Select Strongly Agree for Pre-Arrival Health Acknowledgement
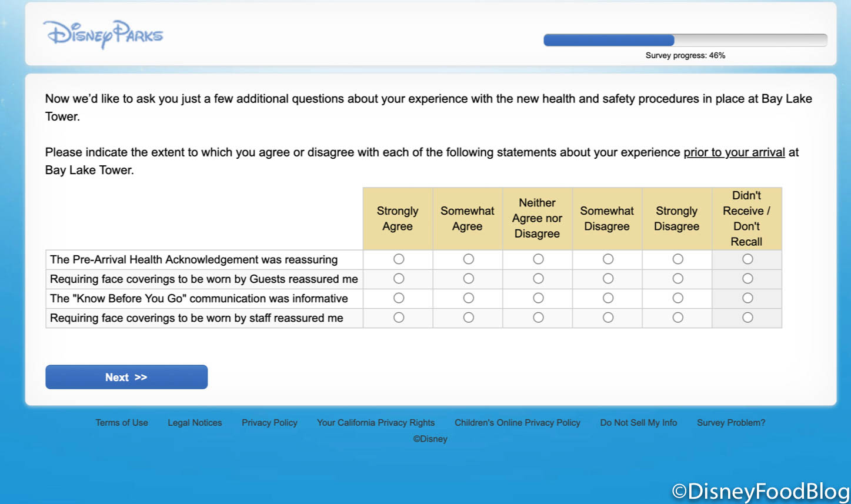 tap(399, 259)
